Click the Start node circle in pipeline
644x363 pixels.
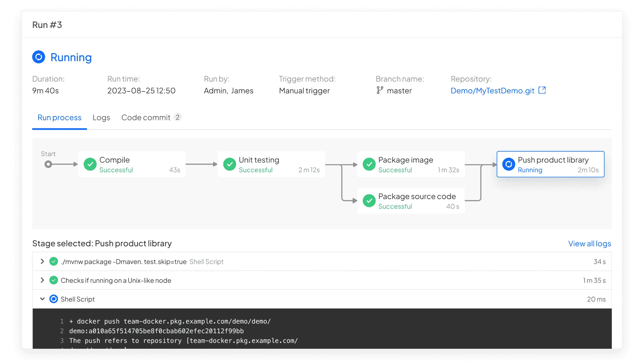coord(48,164)
